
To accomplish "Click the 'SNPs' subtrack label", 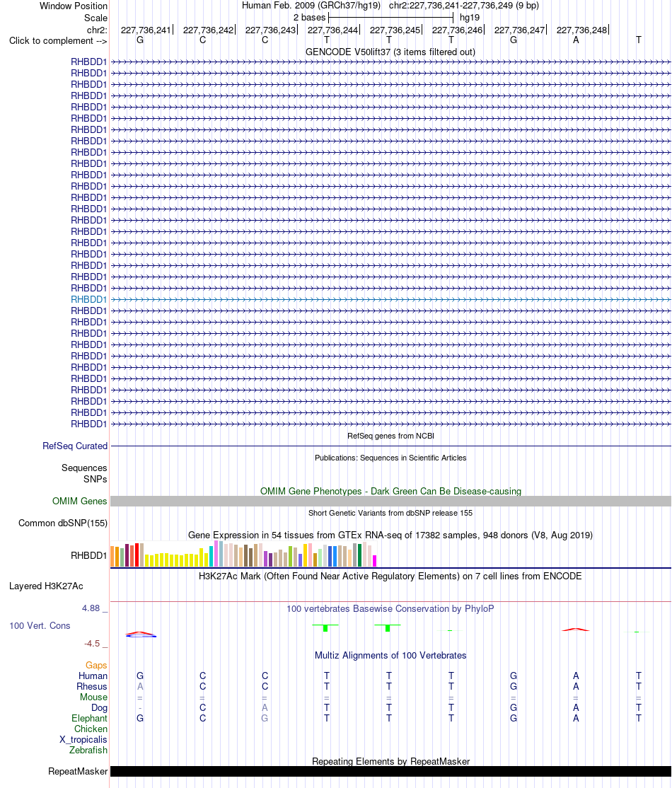I will [x=95, y=479].
